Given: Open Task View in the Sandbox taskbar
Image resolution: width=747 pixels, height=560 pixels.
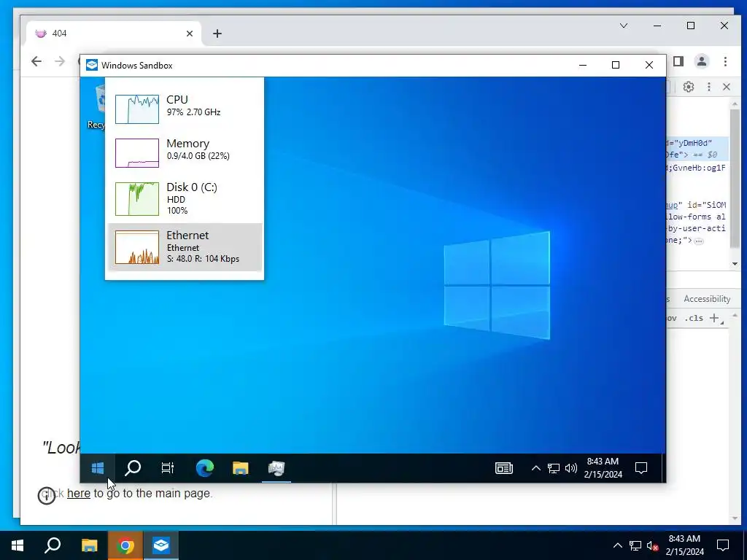Looking at the screenshot, I should pyautogui.click(x=168, y=468).
